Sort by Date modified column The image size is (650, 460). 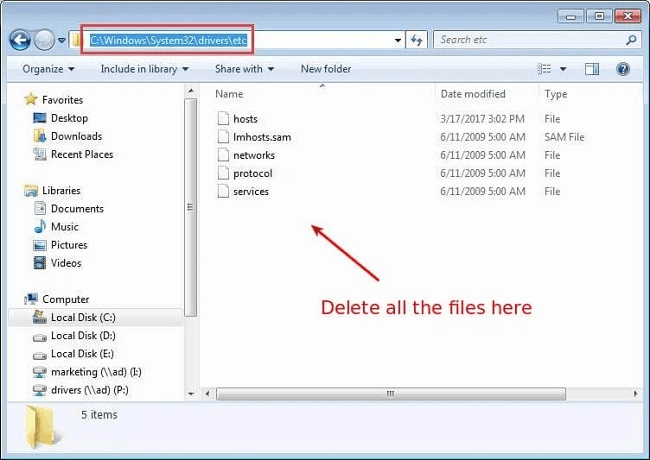[x=472, y=94]
